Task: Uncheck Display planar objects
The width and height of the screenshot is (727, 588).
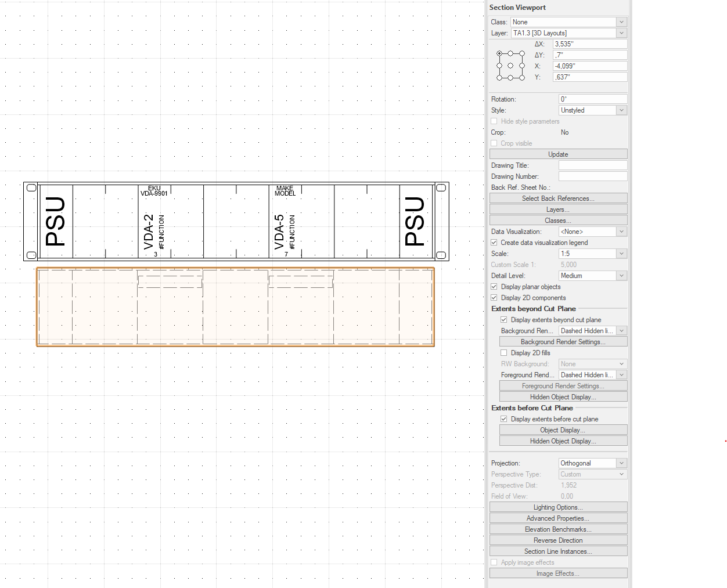Action: (x=494, y=287)
